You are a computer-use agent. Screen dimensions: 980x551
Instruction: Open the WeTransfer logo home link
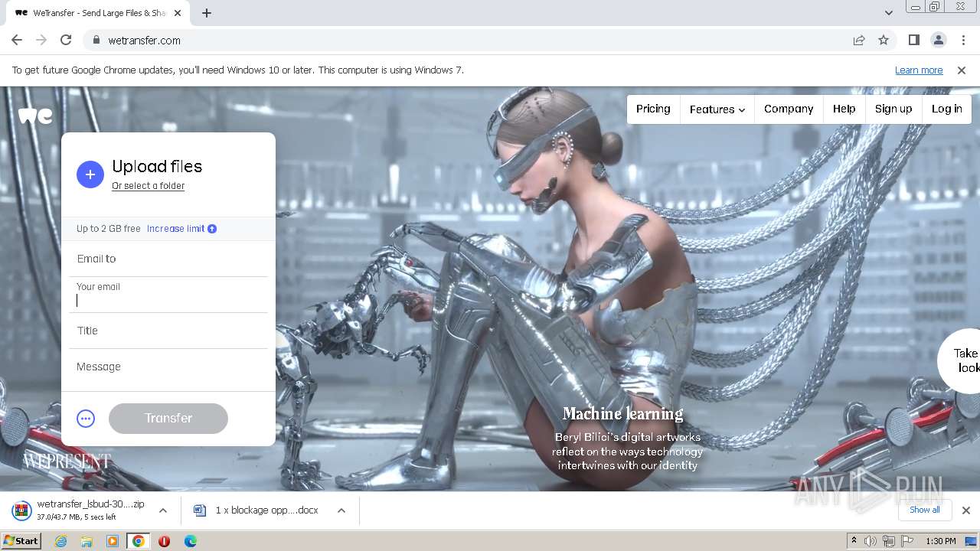[35, 116]
